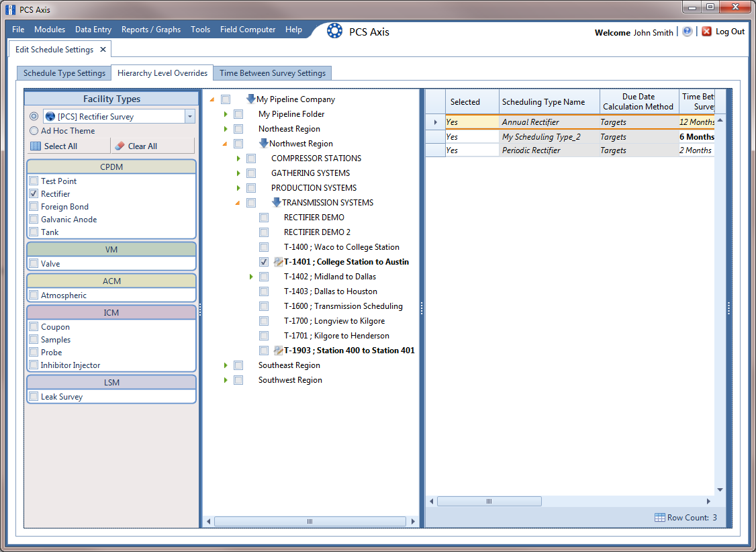
Task: Collapse the Northwest Region node
Action: pyautogui.click(x=225, y=144)
